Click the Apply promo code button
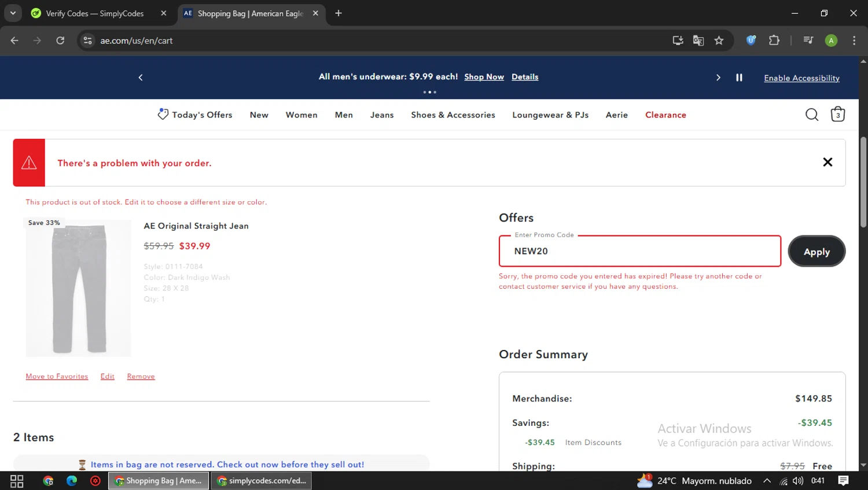 coord(816,251)
